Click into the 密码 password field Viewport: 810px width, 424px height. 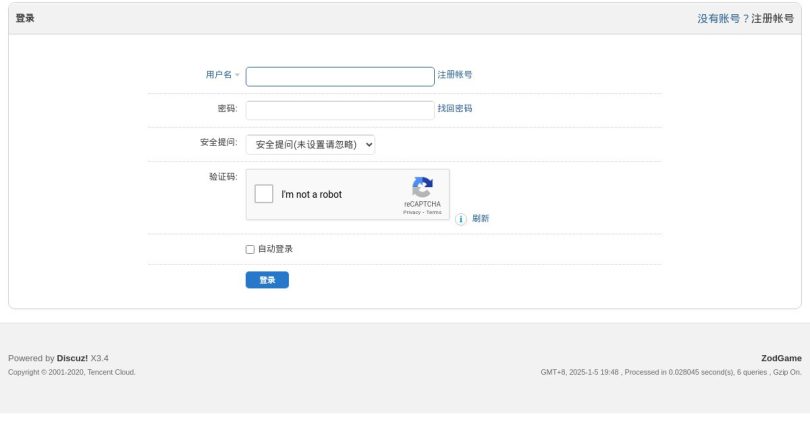(340, 110)
